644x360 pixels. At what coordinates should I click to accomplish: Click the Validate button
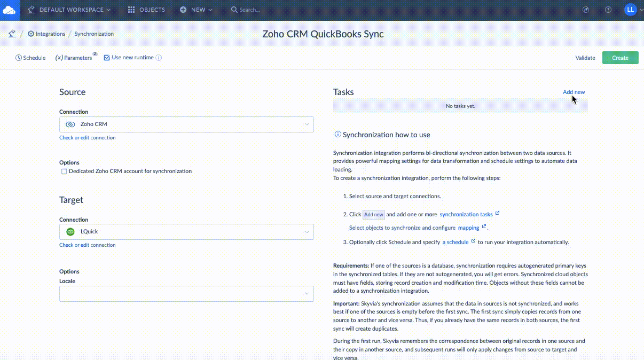(585, 58)
